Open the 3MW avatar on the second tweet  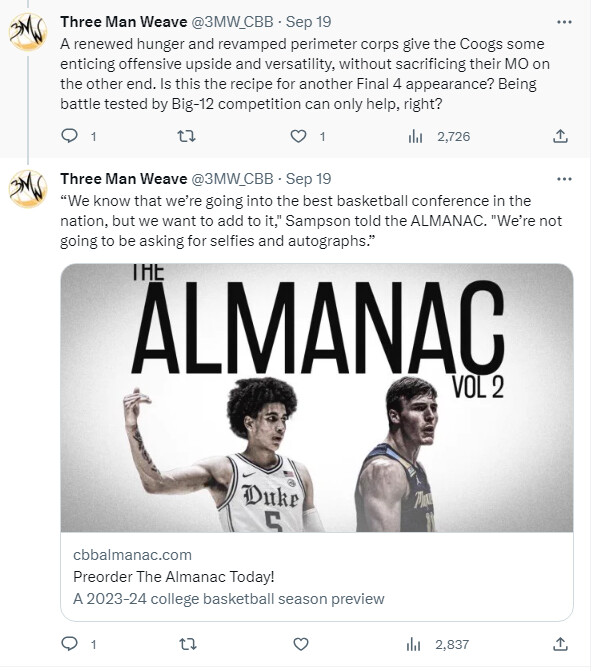pos(28,189)
